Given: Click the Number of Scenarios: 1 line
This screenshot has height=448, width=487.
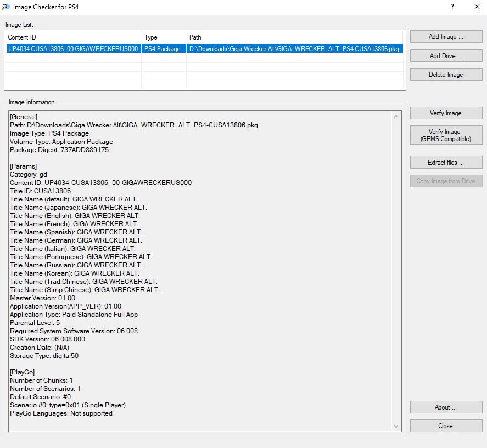Looking at the screenshot, I should [46, 389].
